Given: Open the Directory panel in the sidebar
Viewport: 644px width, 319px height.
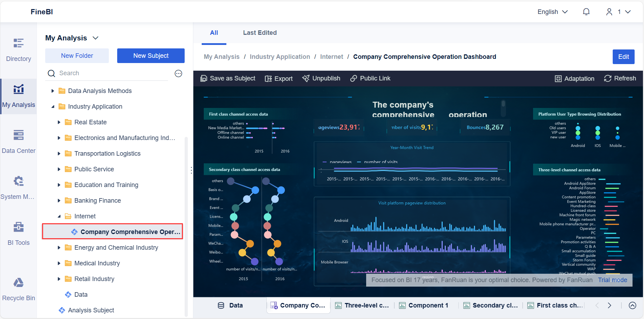Looking at the screenshot, I should pos(18,49).
